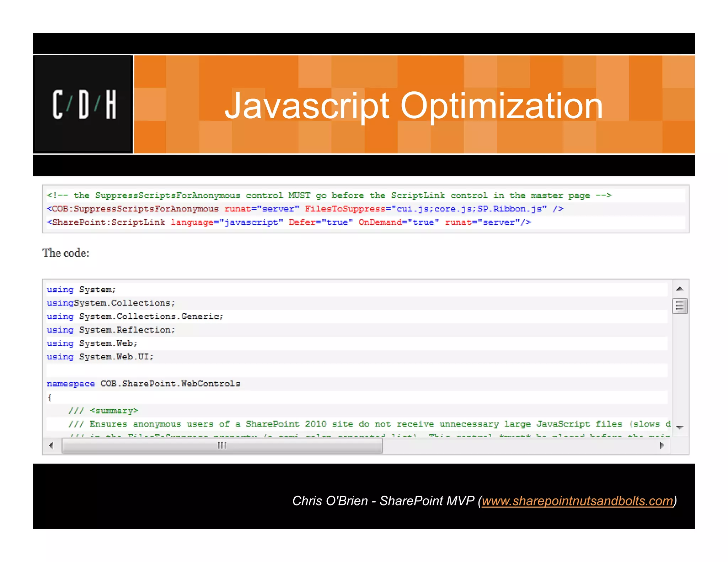This screenshot has width=728, height=562.
Task: Click the C/D/H logo
Action: click(x=83, y=104)
